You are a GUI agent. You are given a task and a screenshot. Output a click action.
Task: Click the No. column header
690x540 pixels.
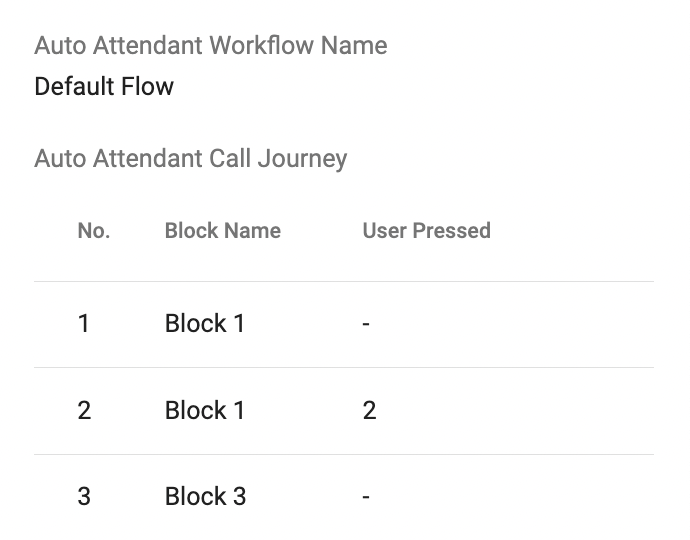94,231
